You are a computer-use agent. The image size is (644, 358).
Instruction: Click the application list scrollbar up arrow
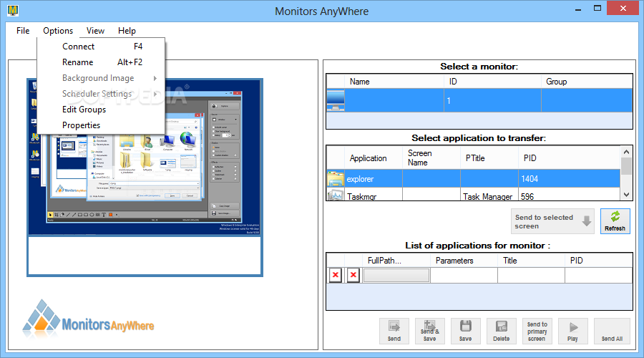(x=626, y=152)
